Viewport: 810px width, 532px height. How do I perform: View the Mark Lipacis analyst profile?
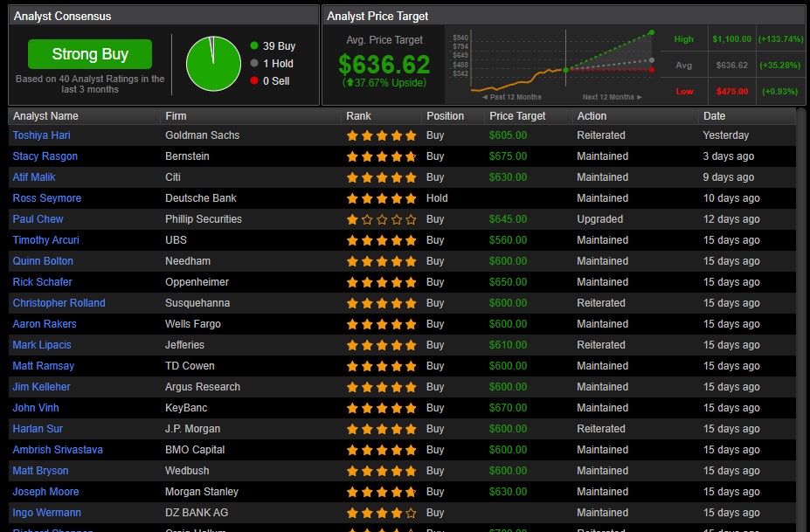[x=42, y=345]
